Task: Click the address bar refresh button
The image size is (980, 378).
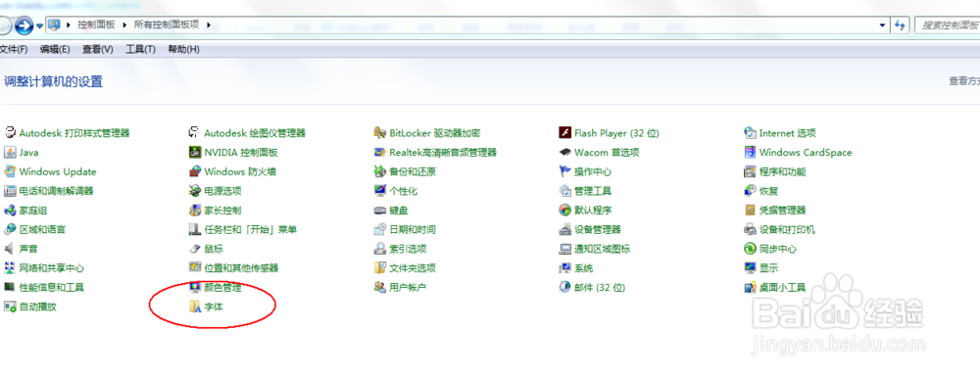Action: (x=900, y=25)
